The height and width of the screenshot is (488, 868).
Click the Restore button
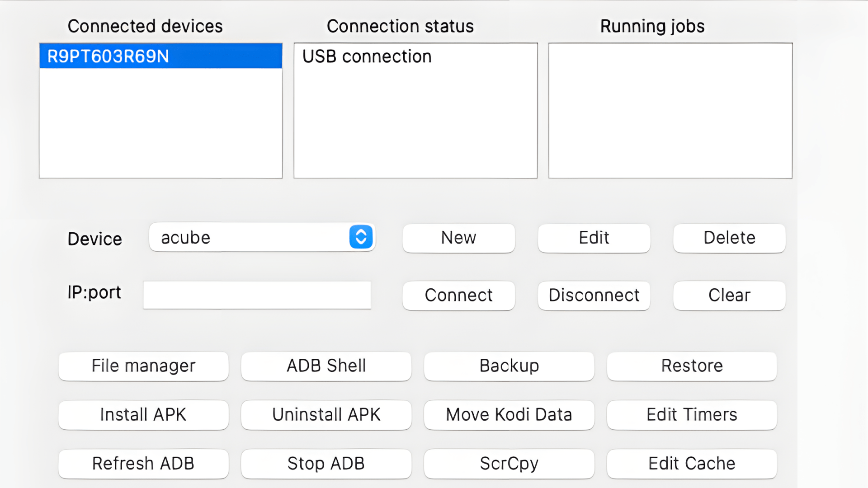tap(692, 366)
